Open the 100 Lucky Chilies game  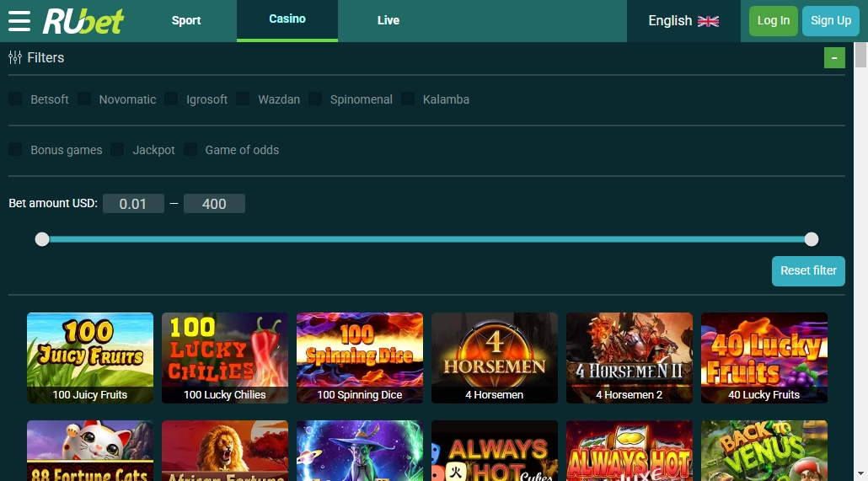(x=225, y=357)
